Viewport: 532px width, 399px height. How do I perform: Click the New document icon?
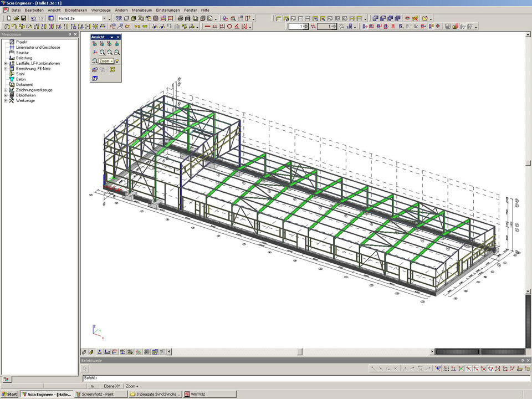(x=8, y=18)
